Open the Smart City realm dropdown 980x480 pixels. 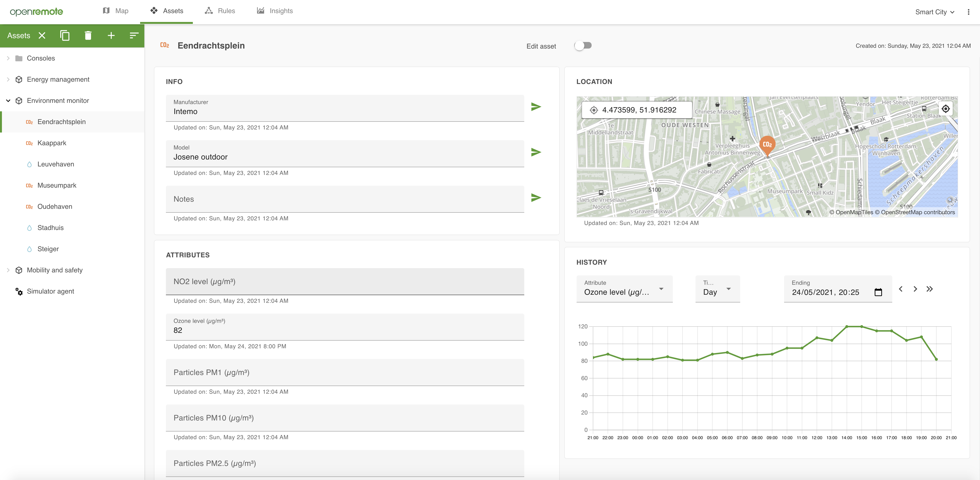(934, 12)
